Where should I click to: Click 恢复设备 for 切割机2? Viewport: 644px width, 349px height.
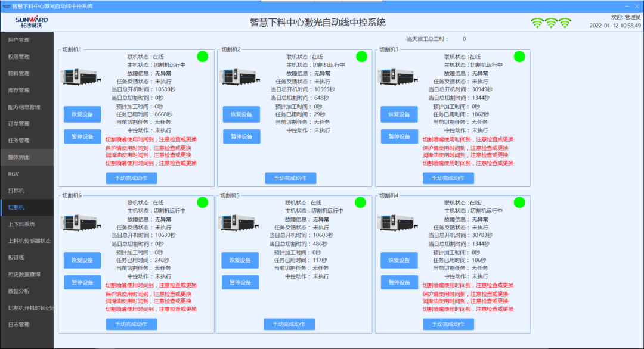[x=241, y=114]
